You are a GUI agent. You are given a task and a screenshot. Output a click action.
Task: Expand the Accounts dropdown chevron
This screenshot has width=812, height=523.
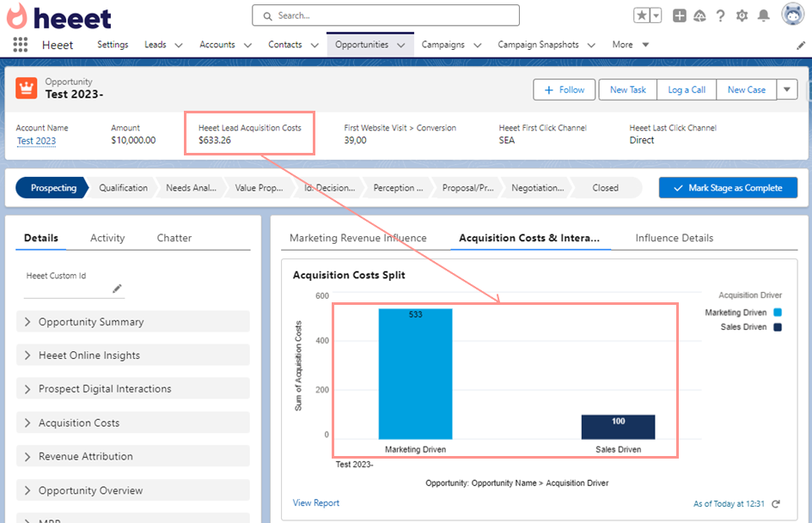tap(248, 45)
